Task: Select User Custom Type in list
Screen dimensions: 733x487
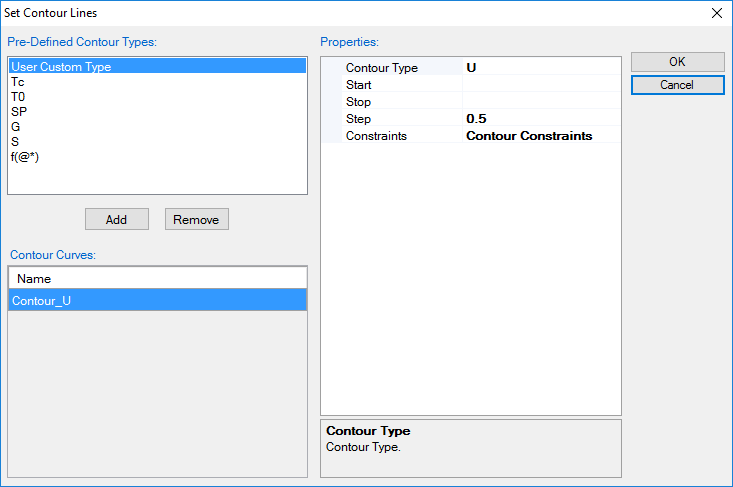Action: point(60,67)
